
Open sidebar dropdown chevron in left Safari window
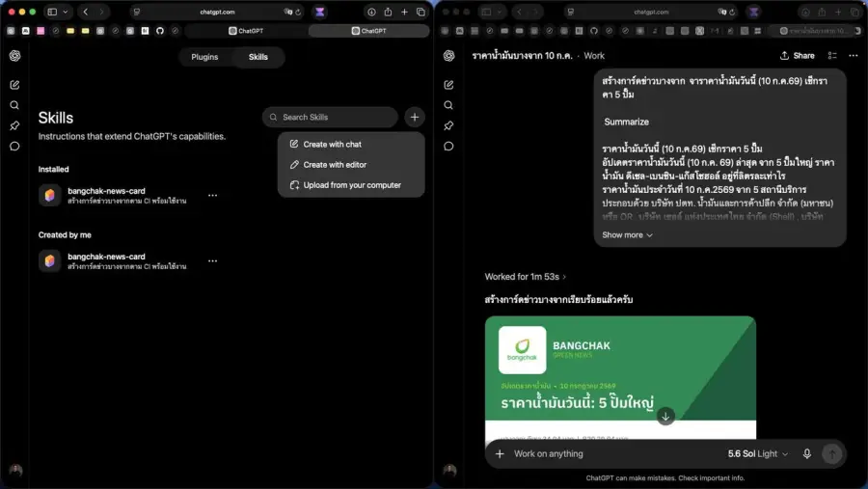(x=66, y=12)
